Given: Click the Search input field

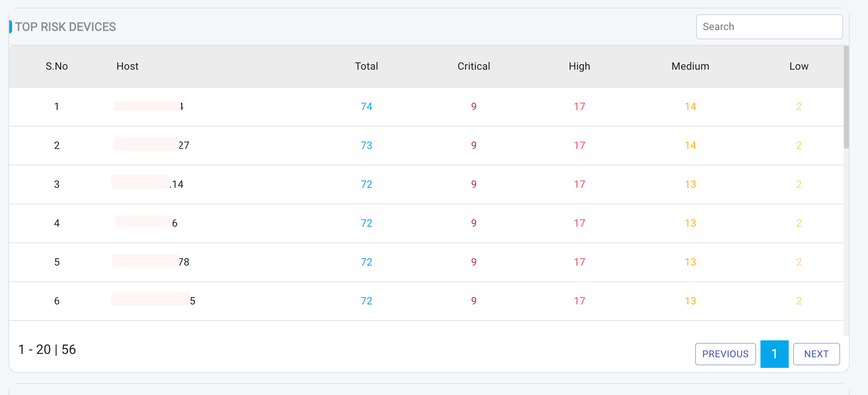Looking at the screenshot, I should tap(769, 27).
